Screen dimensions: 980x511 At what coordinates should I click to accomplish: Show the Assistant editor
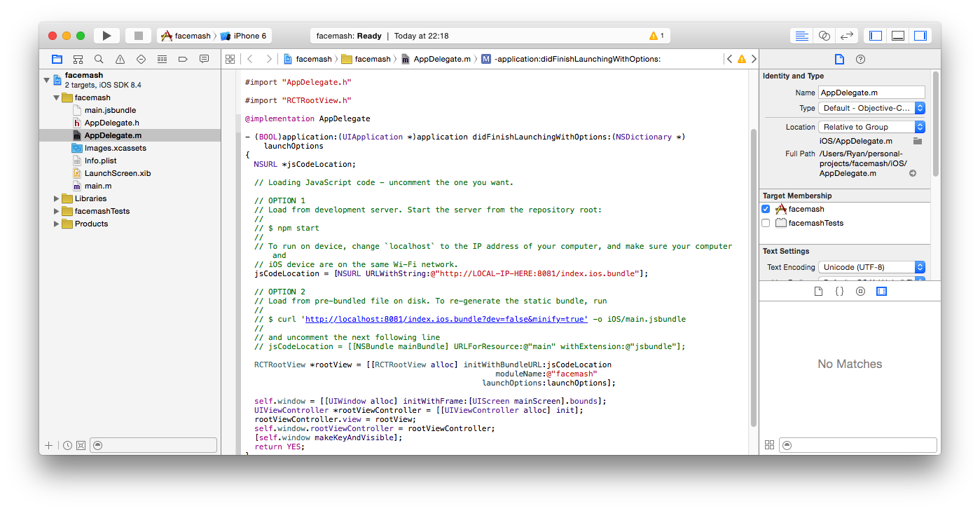pyautogui.click(x=824, y=36)
